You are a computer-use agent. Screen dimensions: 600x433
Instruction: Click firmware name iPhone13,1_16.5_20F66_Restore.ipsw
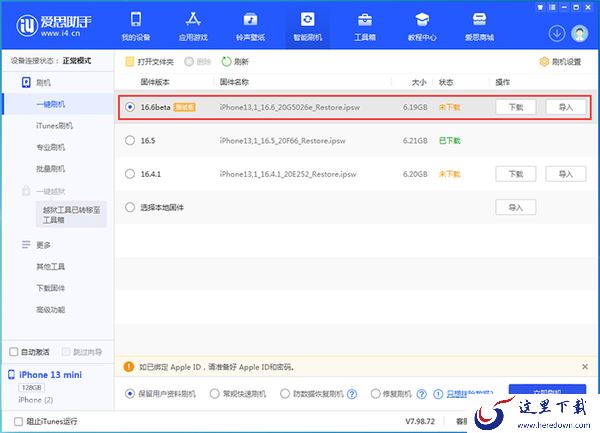click(x=282, y=141)
